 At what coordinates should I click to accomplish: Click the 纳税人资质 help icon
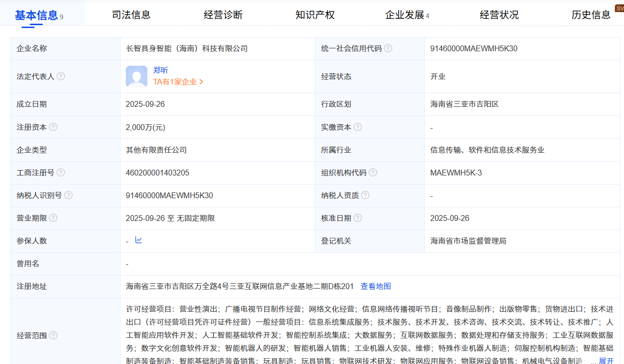pos(366,195)
